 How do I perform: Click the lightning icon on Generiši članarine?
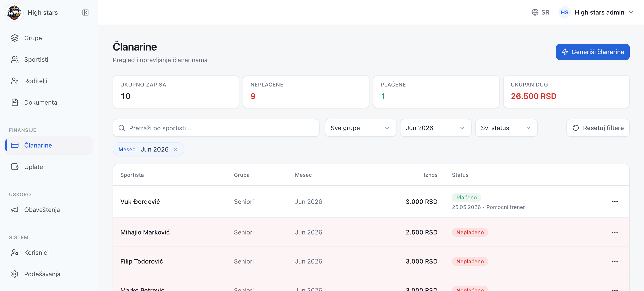coord(565,52)
